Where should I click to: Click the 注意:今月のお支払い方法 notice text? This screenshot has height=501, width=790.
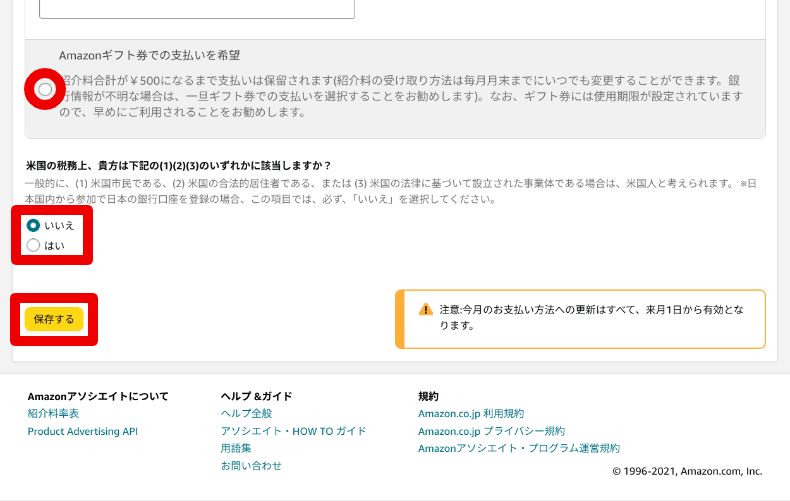591,318
